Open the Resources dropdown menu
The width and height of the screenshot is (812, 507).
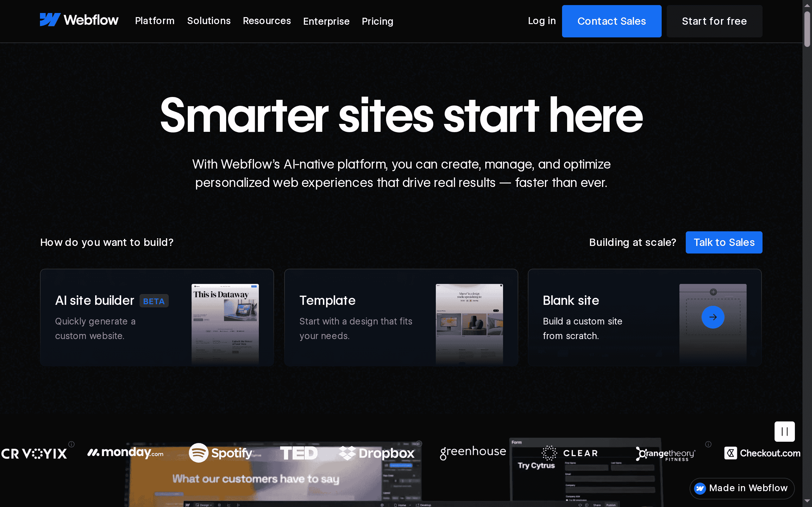click(x=267, y=21)
